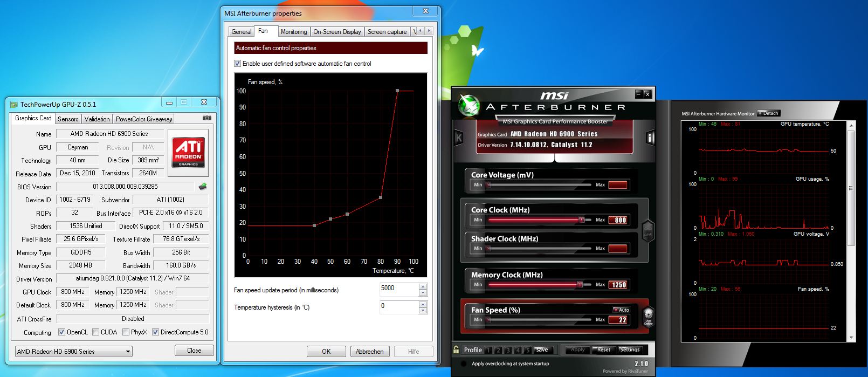868x377 pixels.
Task: Select profile slot 5
Action: pos(528,350)
